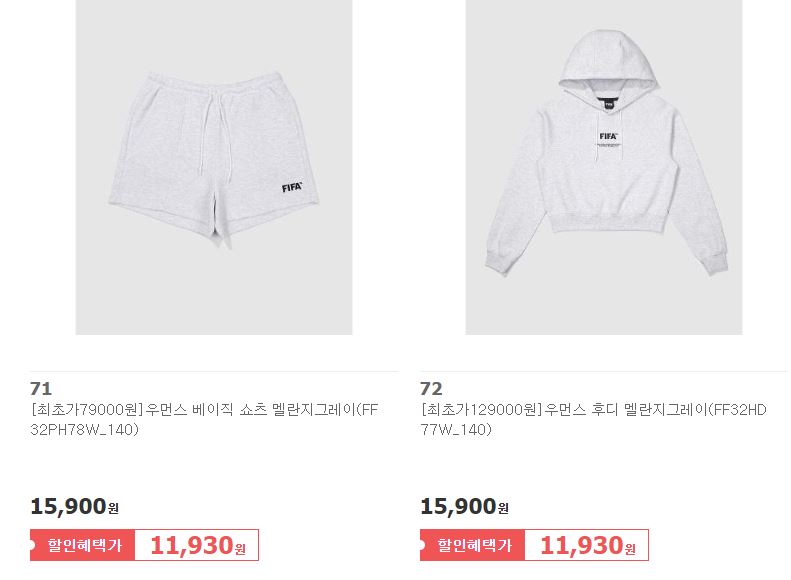This screenshot has height=580, width=791.
Task: Click the black neck label inside hoodie
Action: coord(608,104)
